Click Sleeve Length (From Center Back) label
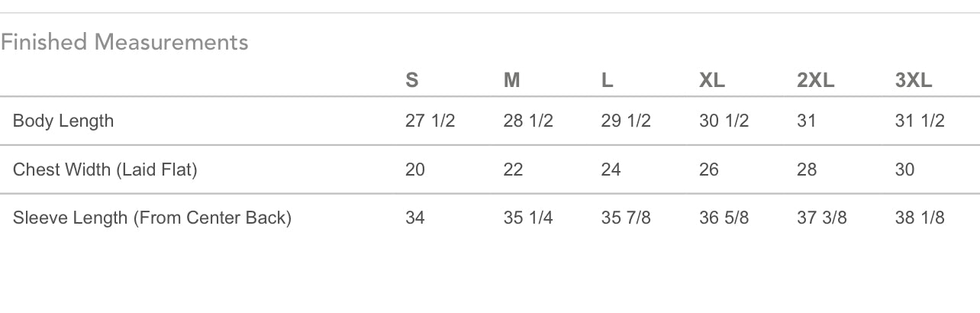 point(152,218)
